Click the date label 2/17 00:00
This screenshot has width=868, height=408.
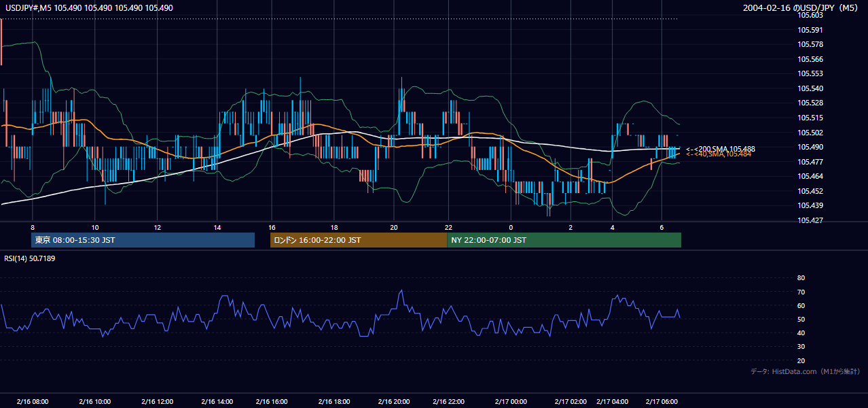pyautogui.click(x=511, y=401)
